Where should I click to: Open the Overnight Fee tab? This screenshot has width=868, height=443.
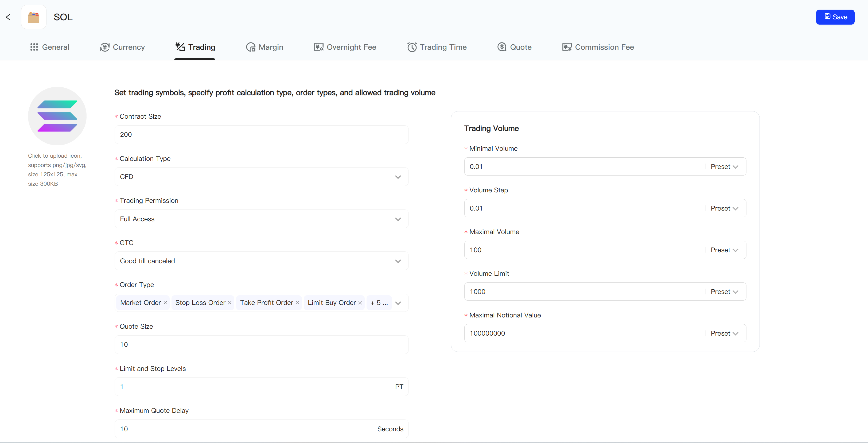(345, 47)
